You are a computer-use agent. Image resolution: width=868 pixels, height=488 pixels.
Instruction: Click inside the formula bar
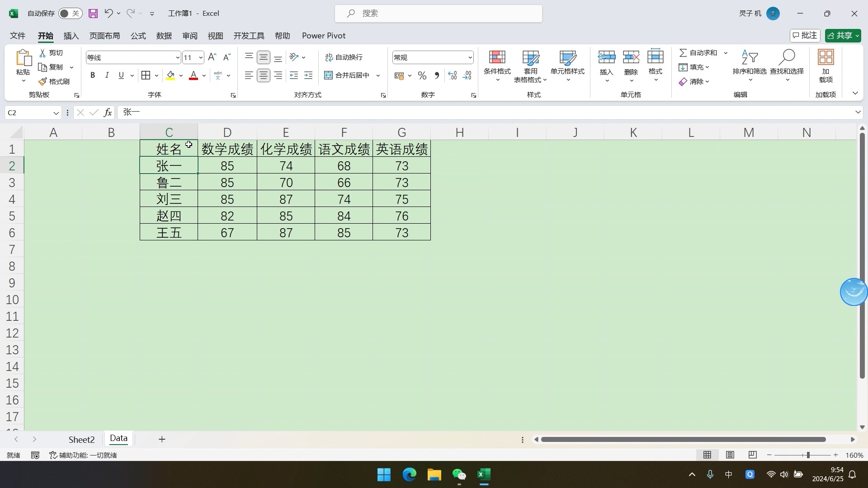271,112
